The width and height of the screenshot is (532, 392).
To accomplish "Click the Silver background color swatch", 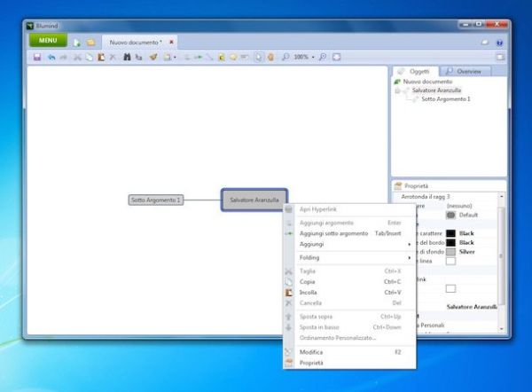I will [x=450, y=252].
